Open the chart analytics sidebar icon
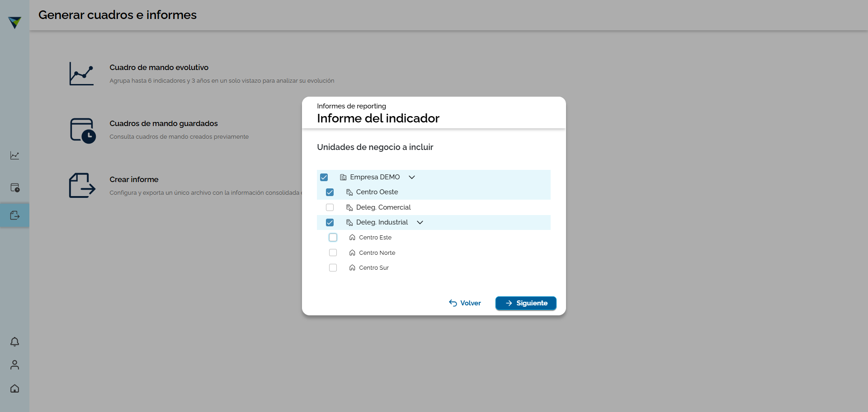 [x=14, y=155]
